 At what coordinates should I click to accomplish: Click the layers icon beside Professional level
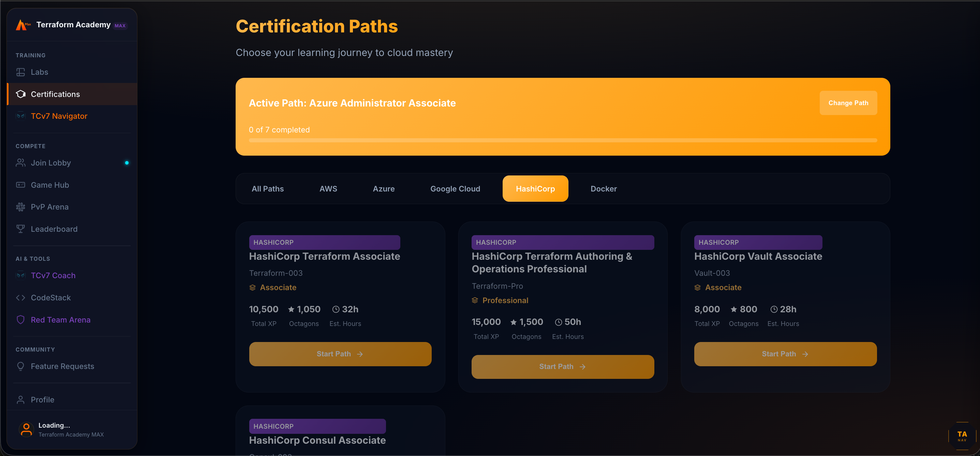coord(475,300)
